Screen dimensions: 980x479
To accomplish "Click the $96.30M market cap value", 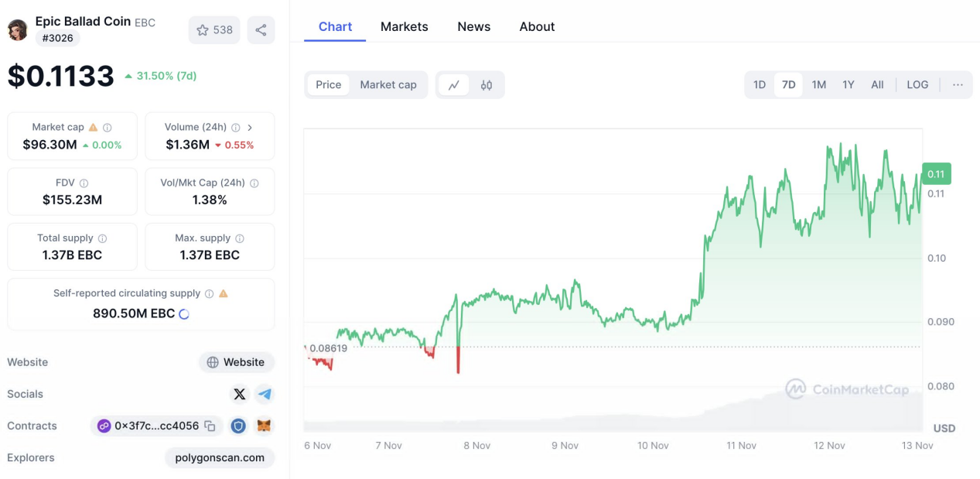I will 50,145.
